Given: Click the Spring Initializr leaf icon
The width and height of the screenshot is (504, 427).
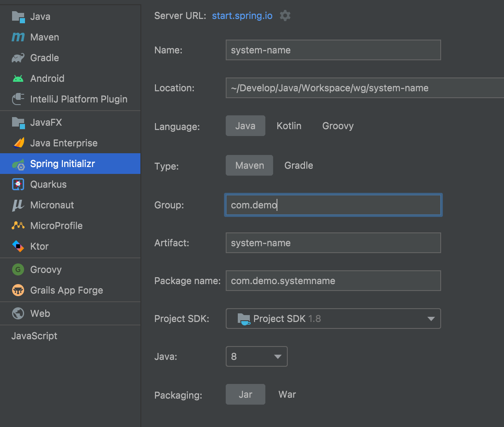Looking at the screenshot, I should point(19,164).
